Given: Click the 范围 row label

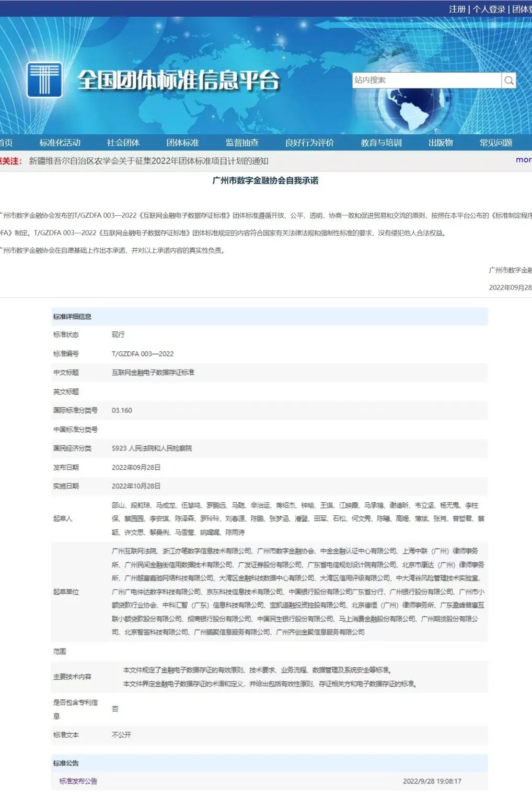Looking at the screenshot, I should click(x=60, y=652).
